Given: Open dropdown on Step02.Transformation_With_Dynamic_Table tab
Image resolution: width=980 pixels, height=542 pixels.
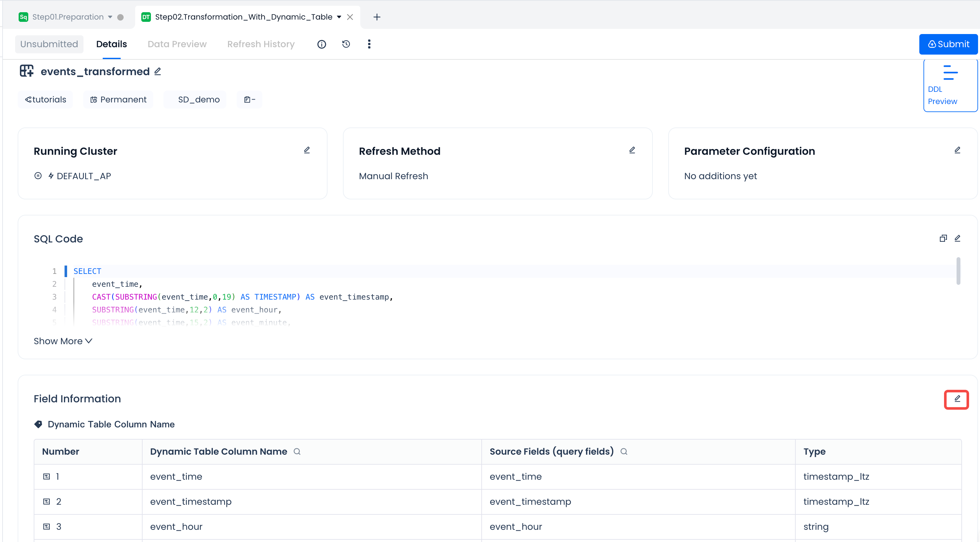Looking at the screenshot, I should (x=338, y=17).
